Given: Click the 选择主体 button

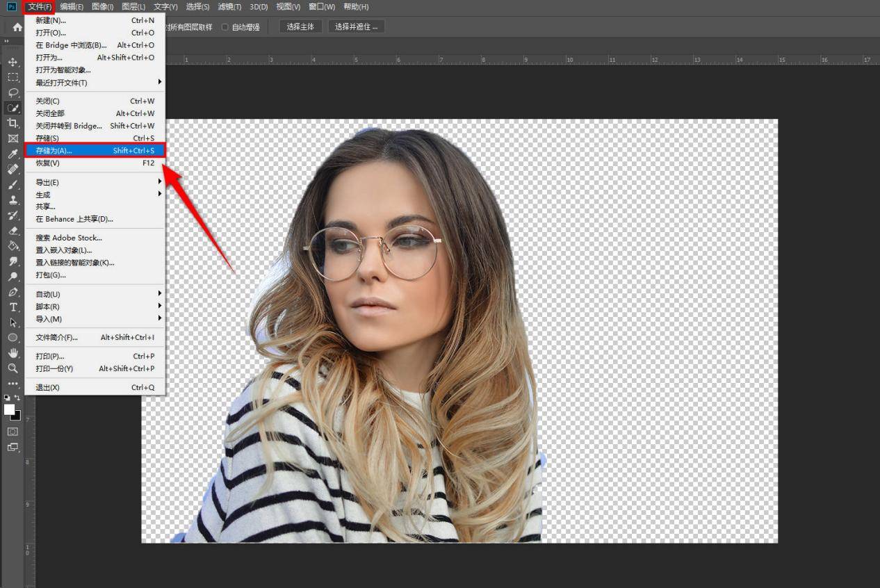Looking at the screenshot, I should (x=301, y=27).
